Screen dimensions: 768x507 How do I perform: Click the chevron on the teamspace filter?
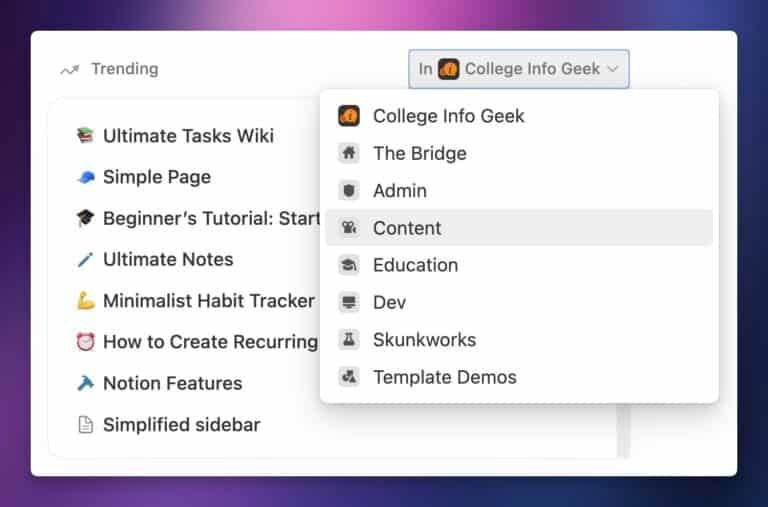(x=613, y=69)
